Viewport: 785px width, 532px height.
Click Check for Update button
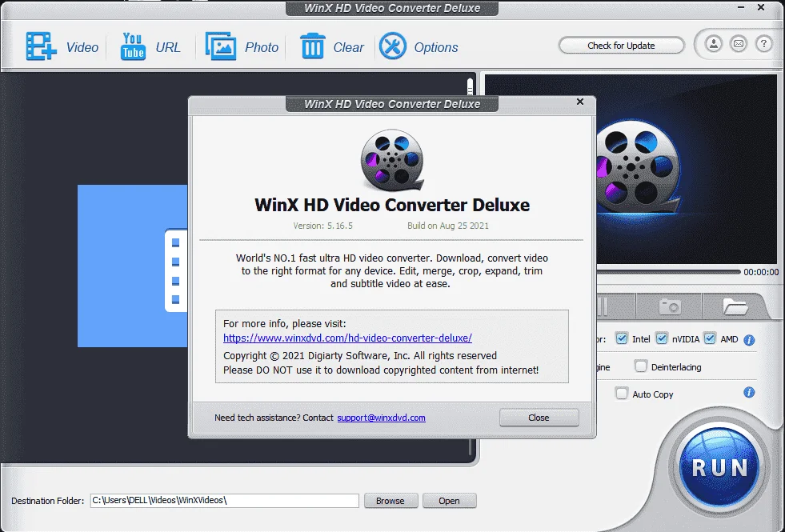[621, 46]
